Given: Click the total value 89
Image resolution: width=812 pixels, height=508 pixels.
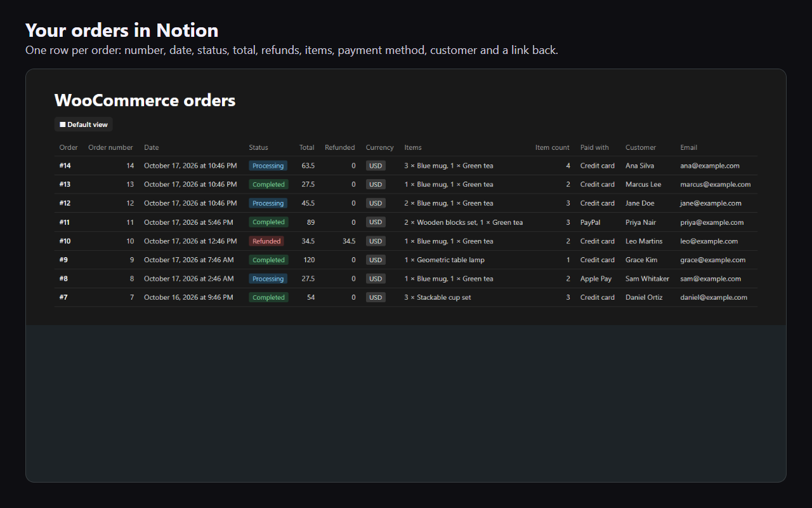Looking at the screenshot, I should (311, 223).
